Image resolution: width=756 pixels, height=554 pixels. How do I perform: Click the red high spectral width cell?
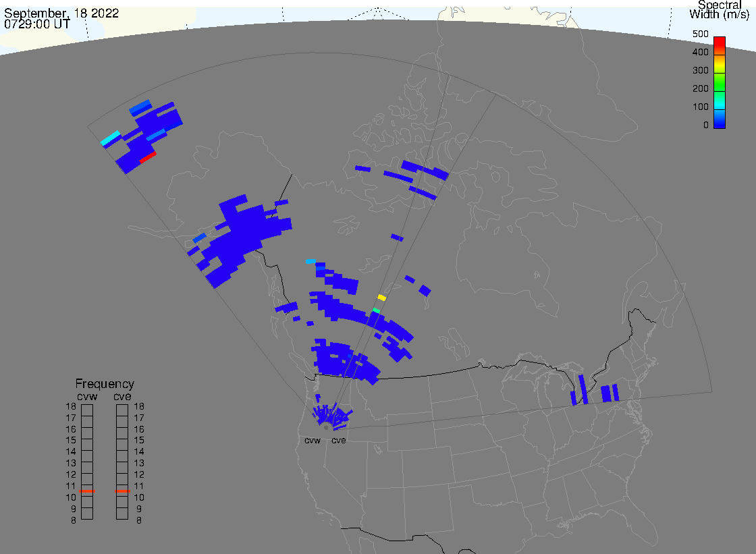pos(148,157)
